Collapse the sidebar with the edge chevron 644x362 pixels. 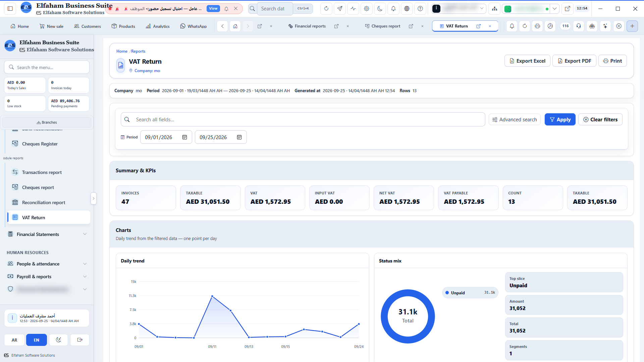94,198
